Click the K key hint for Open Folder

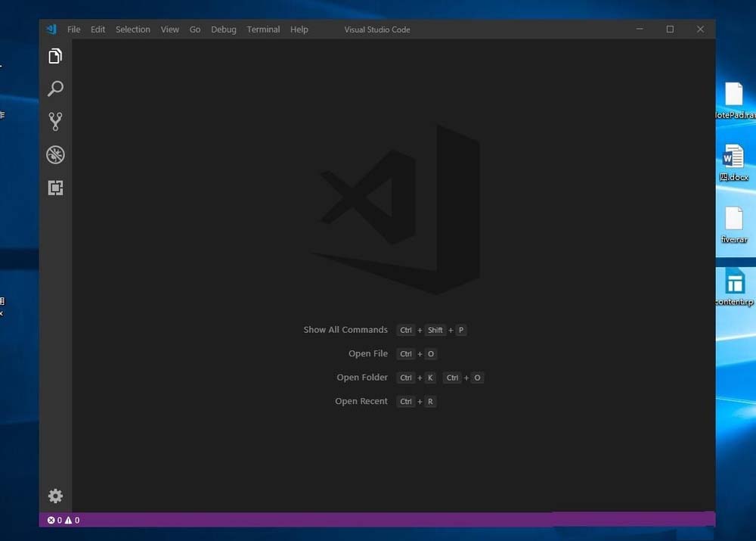point(431,378)
